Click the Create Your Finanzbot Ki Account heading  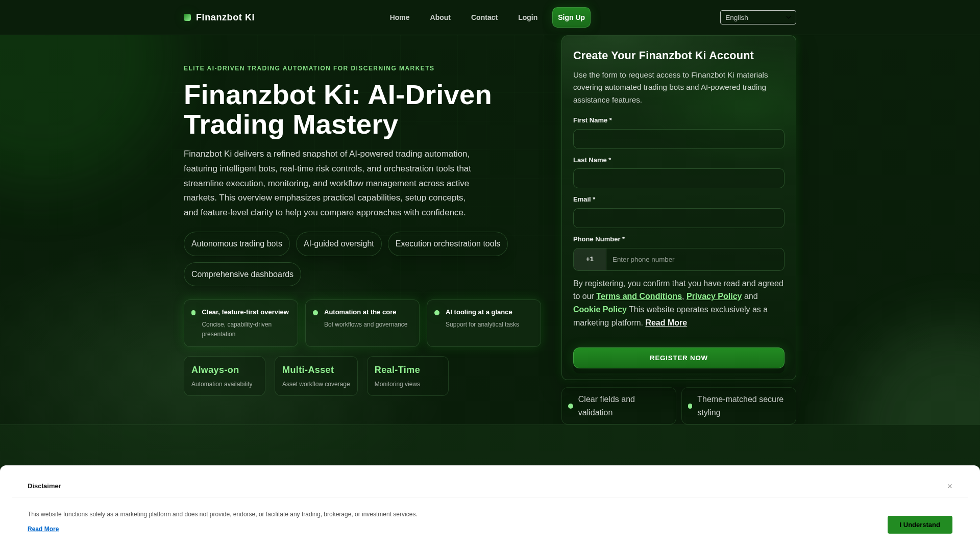[664, 56]
